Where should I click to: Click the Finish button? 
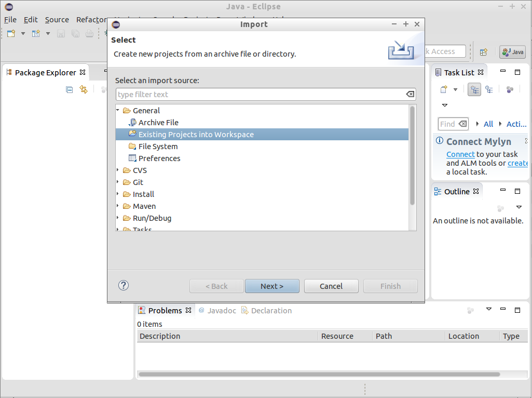(x=390, y=286)
